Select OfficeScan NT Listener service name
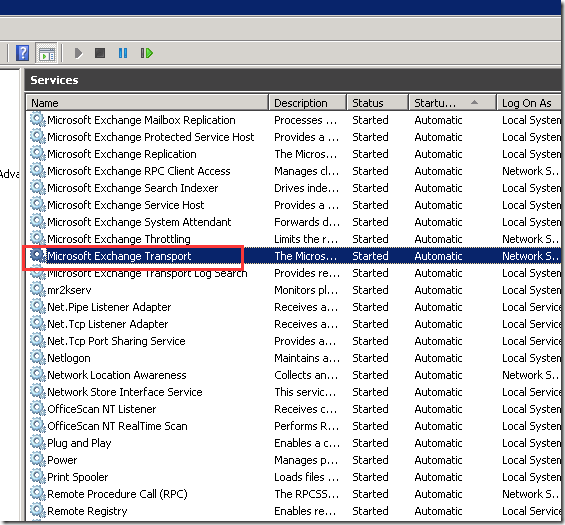 (102, 409)
